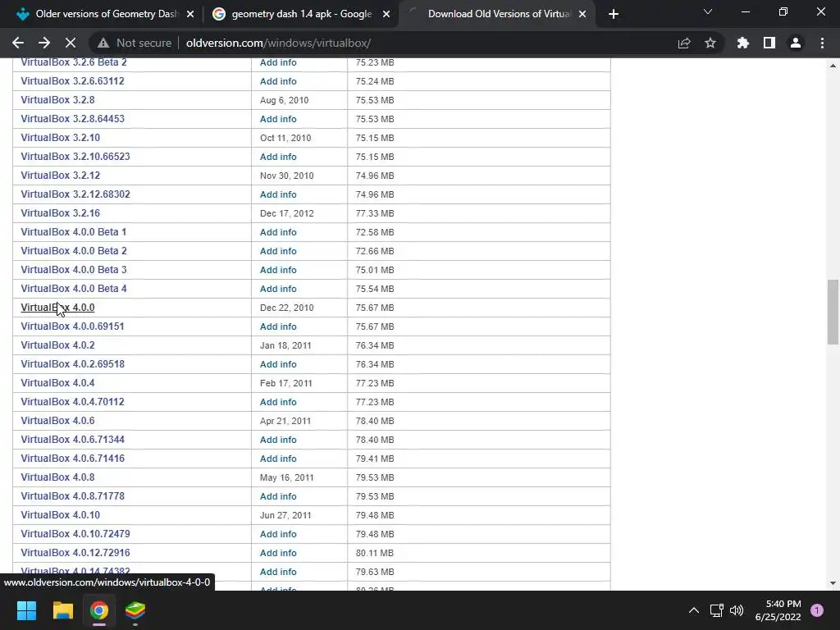This screenshot has height=630, width=840.
Task: Click Add info for VirtualBox 4.0.6.71344
Action: click(278, 440)
